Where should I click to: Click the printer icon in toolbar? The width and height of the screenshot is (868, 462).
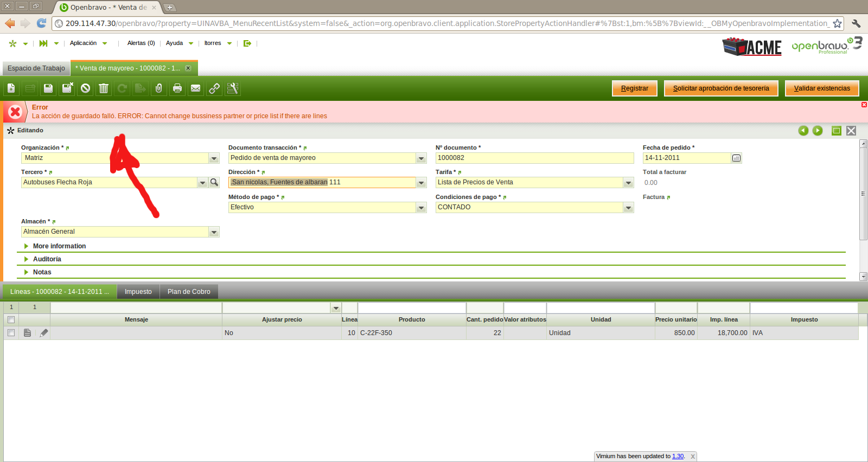(x=177, y=88)
